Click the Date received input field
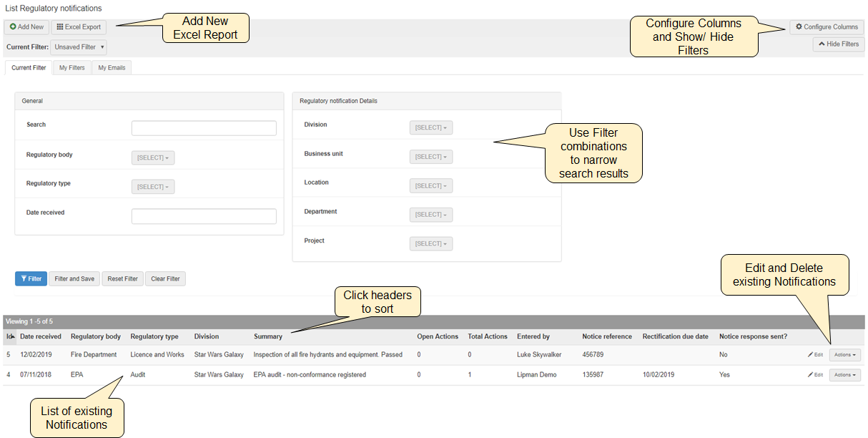The image size is (868, 438). [204, 216]
